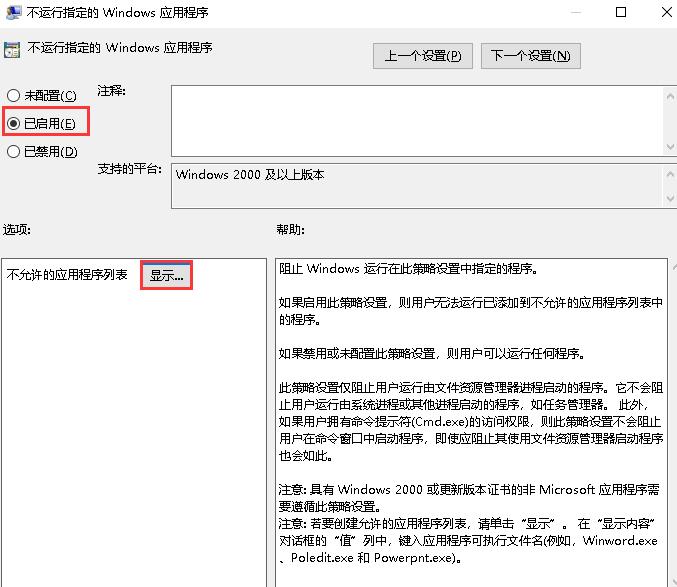The width and height of the screenshot is (677, 587).
Task: Maximize the policy settings window
Action: [x=621, y=12]
